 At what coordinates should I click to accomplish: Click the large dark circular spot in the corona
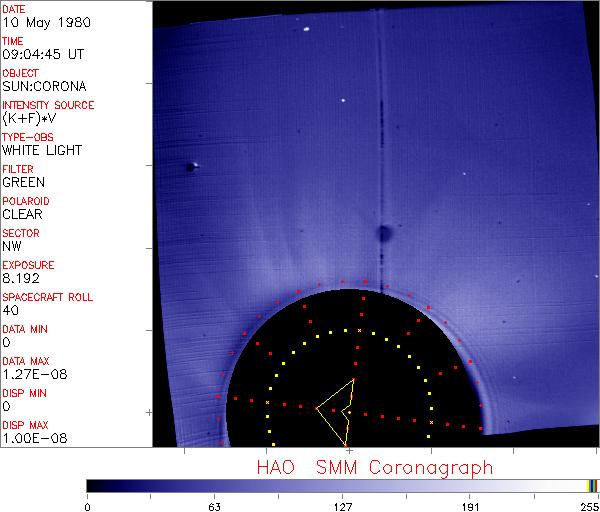383,234
